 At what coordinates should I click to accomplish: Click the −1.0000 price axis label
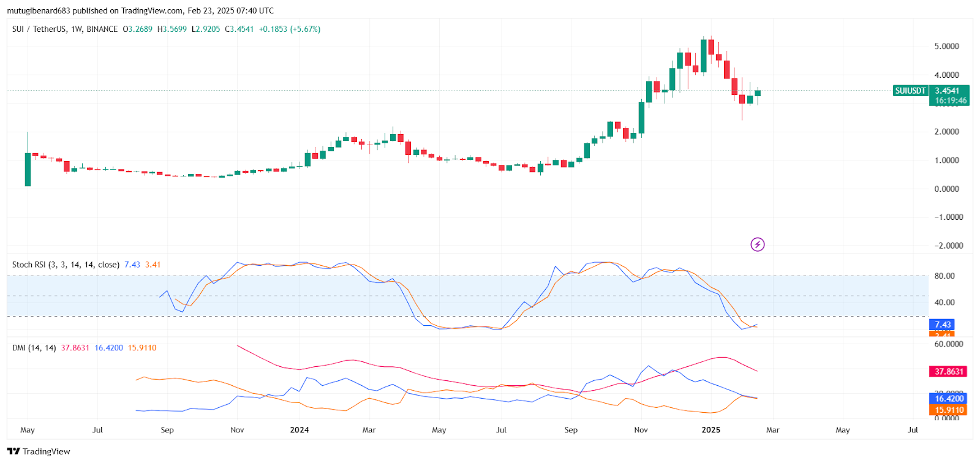(949, 217)
